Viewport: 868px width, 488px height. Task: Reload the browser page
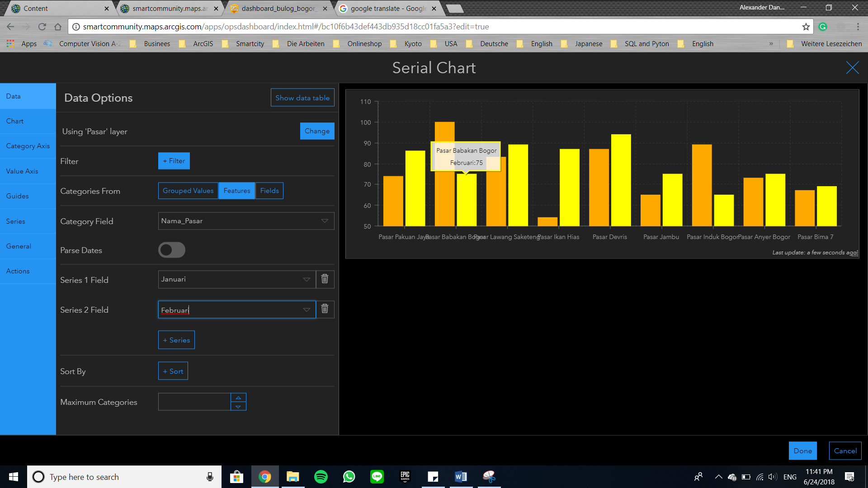pos(42,27)
